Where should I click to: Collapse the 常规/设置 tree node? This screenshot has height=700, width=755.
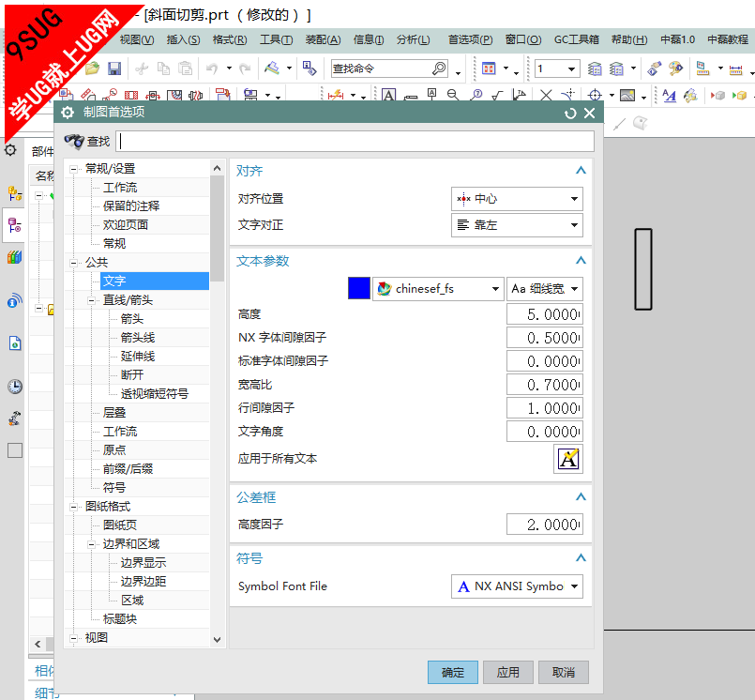pos(74,169)
